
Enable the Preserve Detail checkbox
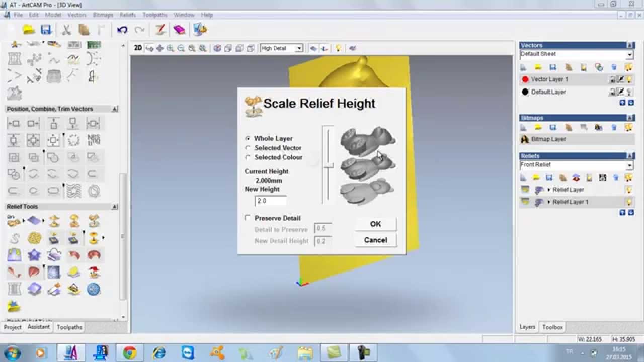248,218
